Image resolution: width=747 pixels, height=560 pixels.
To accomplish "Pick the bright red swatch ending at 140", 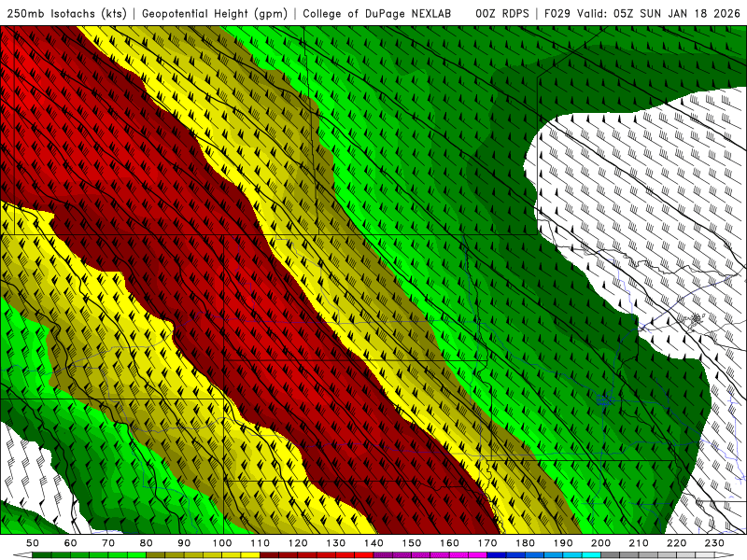I will (x=364, y=554).
